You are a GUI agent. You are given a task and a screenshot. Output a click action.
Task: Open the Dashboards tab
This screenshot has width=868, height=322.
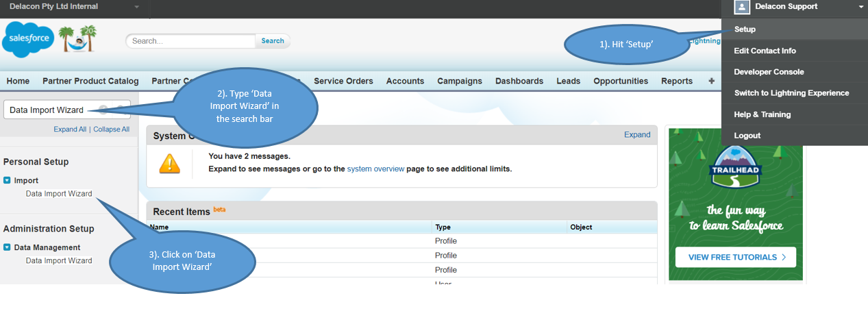pyautogui.click(x=519, y=81)
